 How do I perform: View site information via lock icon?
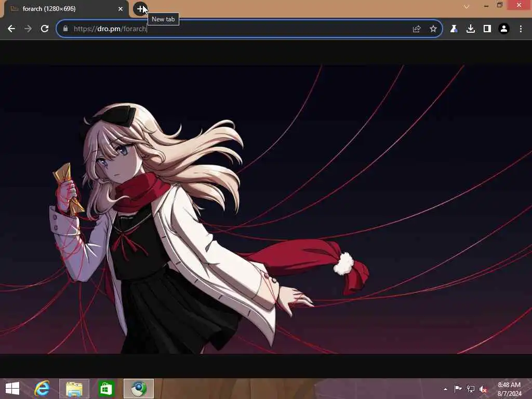pyautogui.click(x=65, y=29)
